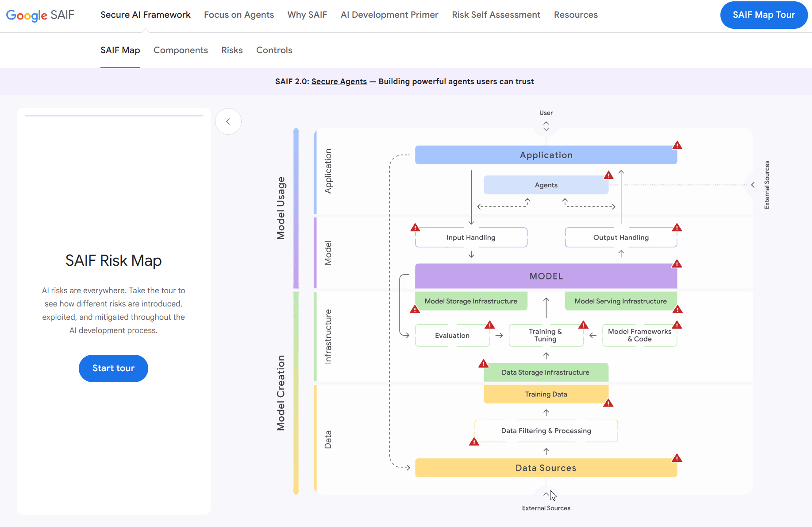Collapse the SAIF Risk Map side panel
The image size is (812, 527).
[x=228, y=121]
